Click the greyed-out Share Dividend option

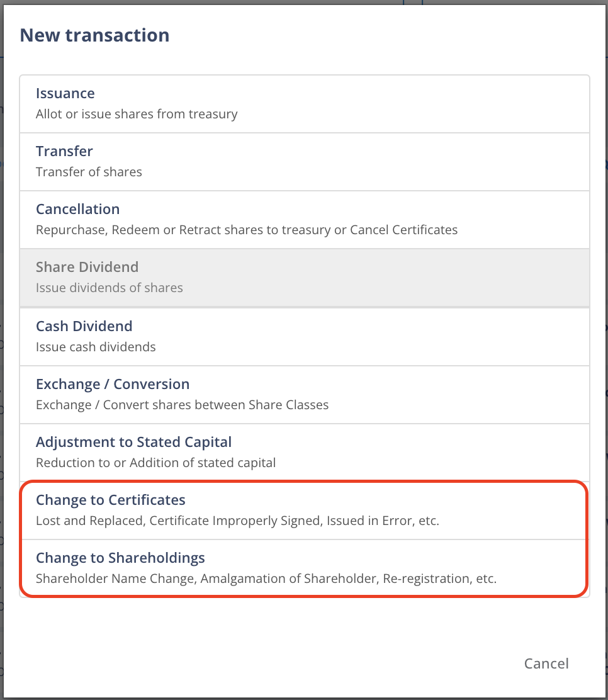click(x=87, y=268)
